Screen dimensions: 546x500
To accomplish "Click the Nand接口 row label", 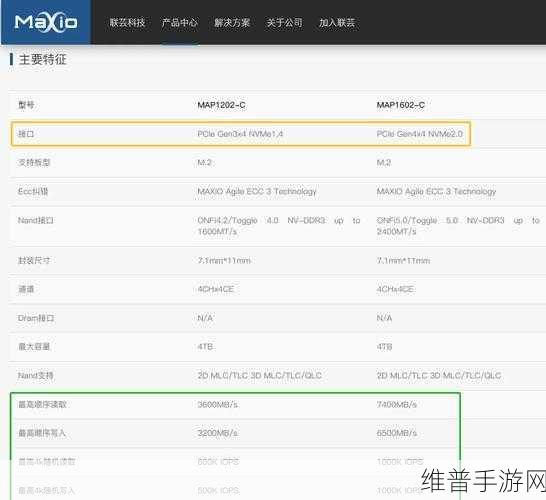I will click(36, 220).
